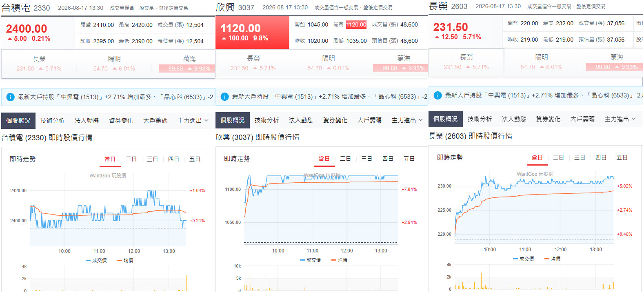This screenshot has height=292, width=644.
Task: Switch 長榮 chart to 五日 view
Action: tap(622, 157)
